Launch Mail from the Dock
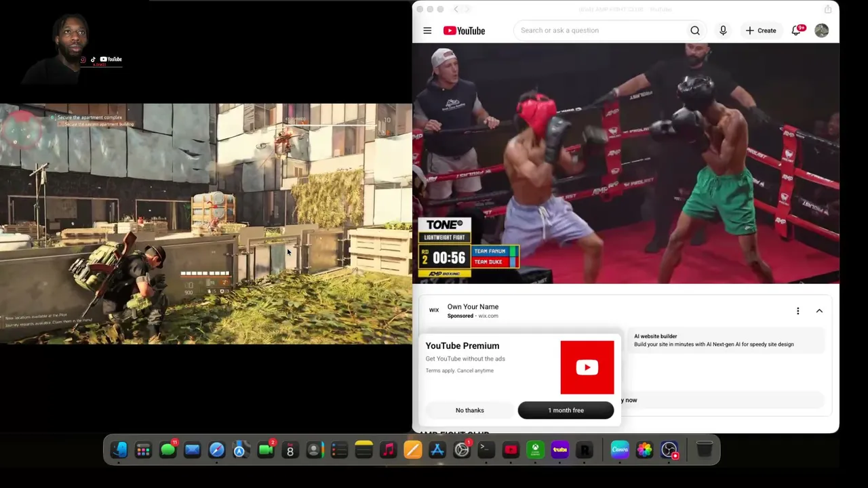Viewport: 868px width, 488px height. [x=192, y=449]
